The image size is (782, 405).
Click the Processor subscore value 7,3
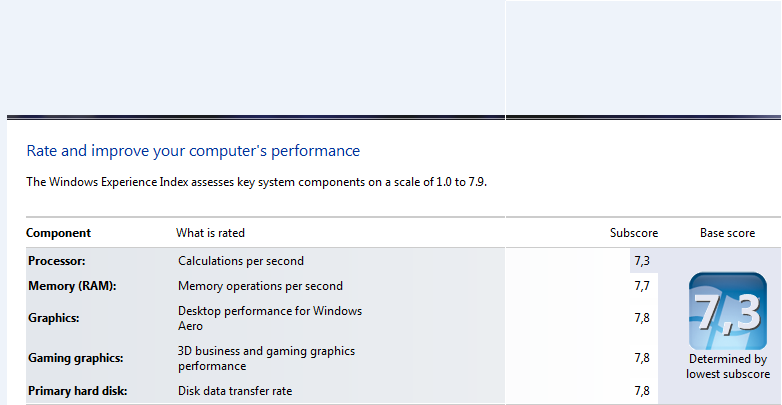642,261
